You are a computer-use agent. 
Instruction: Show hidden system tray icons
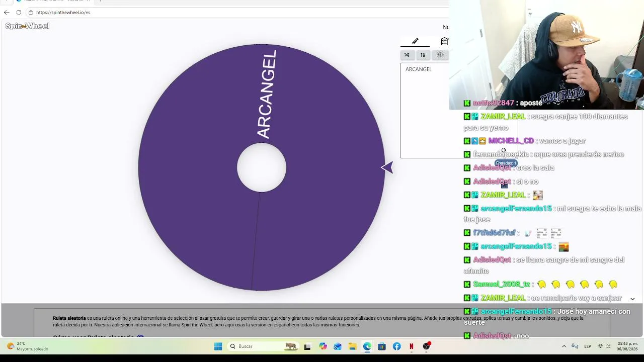click(x=564, y=346)
